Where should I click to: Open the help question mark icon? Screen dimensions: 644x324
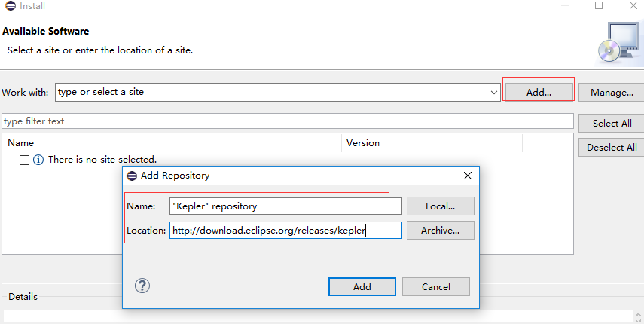click(142, 286)
